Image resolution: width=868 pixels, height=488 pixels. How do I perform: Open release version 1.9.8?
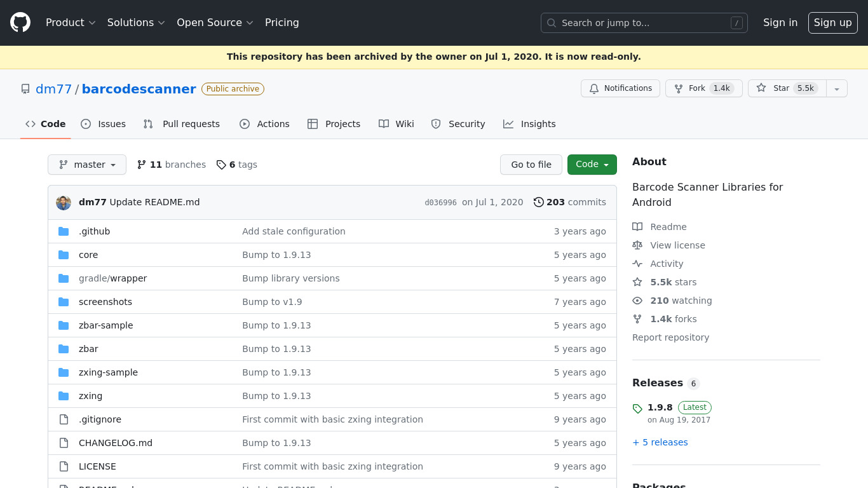click(660, 407)
